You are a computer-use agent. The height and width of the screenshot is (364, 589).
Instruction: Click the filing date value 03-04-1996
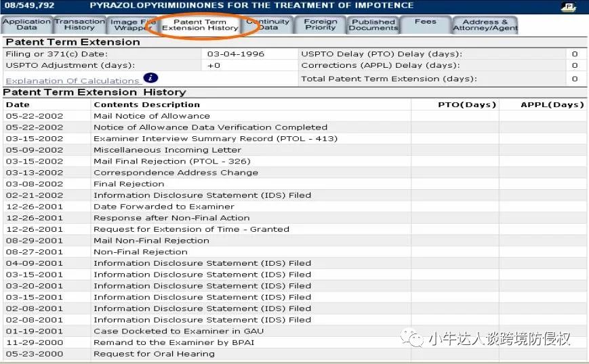click(236, 54)
